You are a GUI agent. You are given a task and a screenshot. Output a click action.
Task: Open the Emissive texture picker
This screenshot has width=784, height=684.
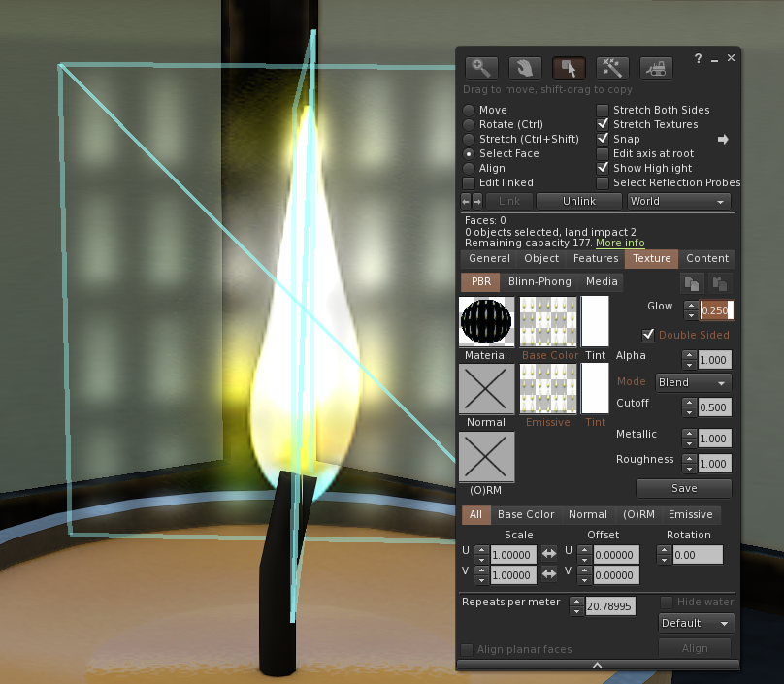coord(548,388)
